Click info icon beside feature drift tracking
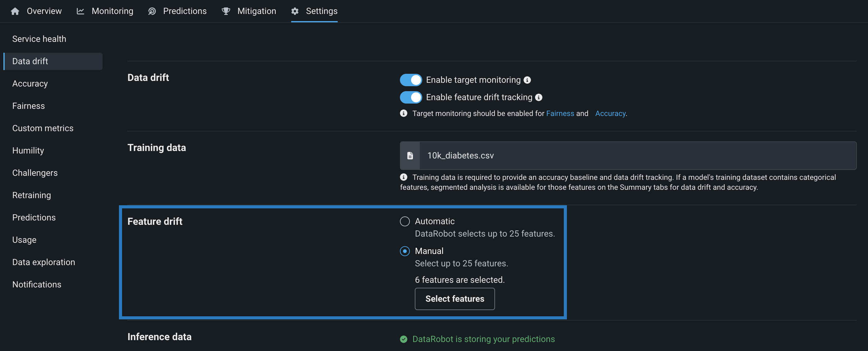Screen dimensions: 868x351 point(539,97)
